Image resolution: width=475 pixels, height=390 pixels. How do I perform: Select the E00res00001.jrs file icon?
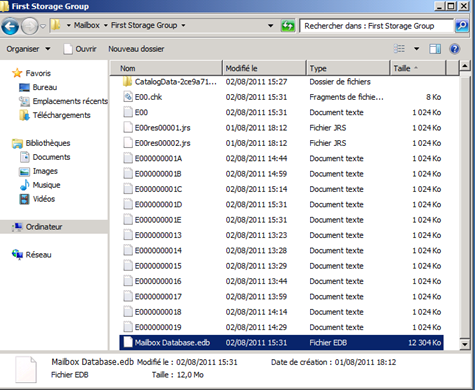(128, 128)
